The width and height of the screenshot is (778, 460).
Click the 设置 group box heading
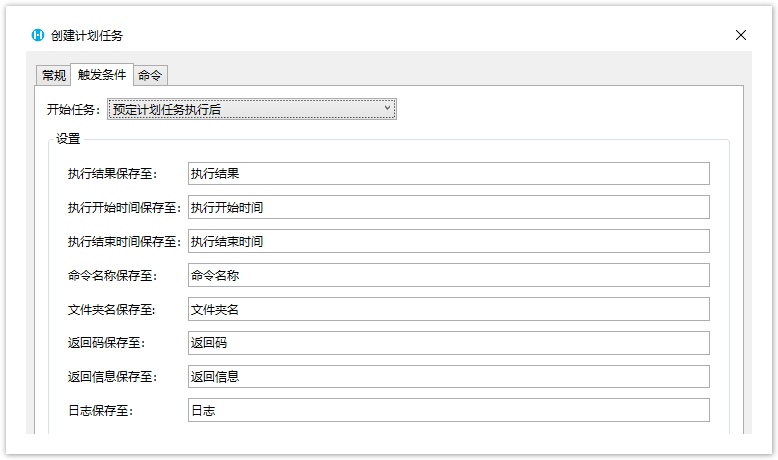point(68,139)
